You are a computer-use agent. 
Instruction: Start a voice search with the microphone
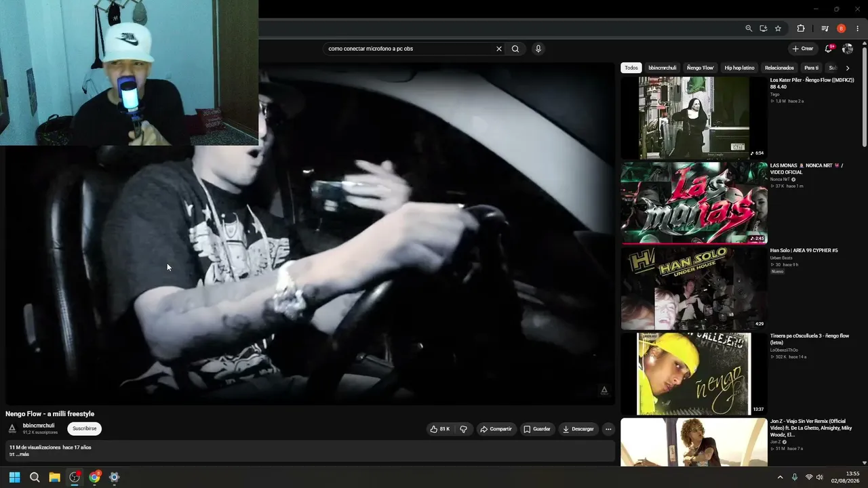(x=538, y=49)
